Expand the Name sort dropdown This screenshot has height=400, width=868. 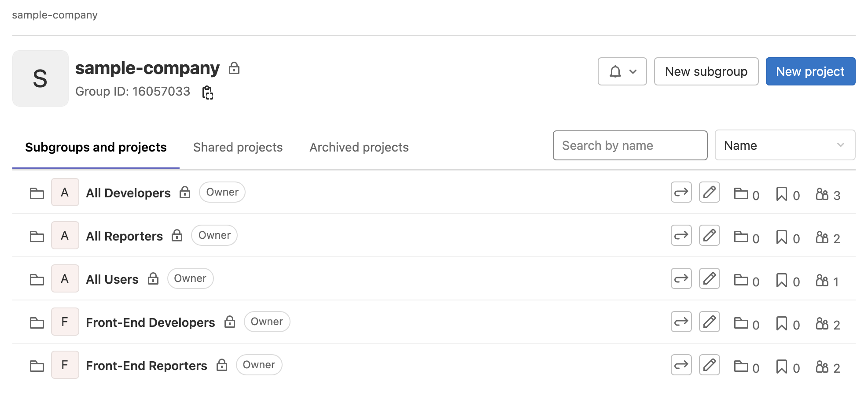point(785,145)
